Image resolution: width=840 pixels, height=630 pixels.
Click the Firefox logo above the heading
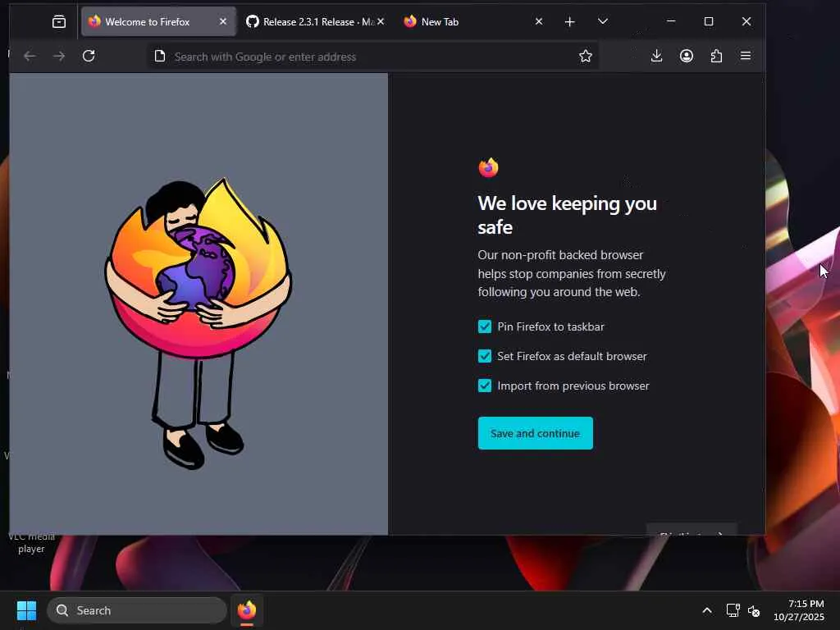click(489, 167)
